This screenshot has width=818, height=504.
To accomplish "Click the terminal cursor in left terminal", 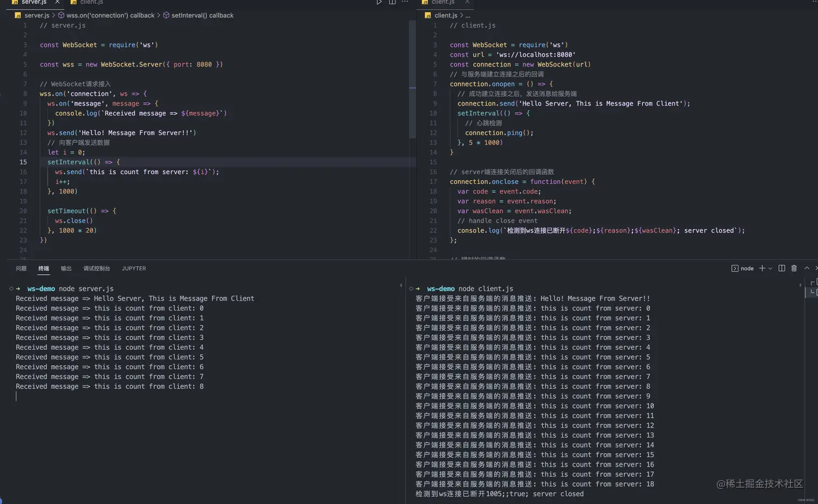I will 16,396.
